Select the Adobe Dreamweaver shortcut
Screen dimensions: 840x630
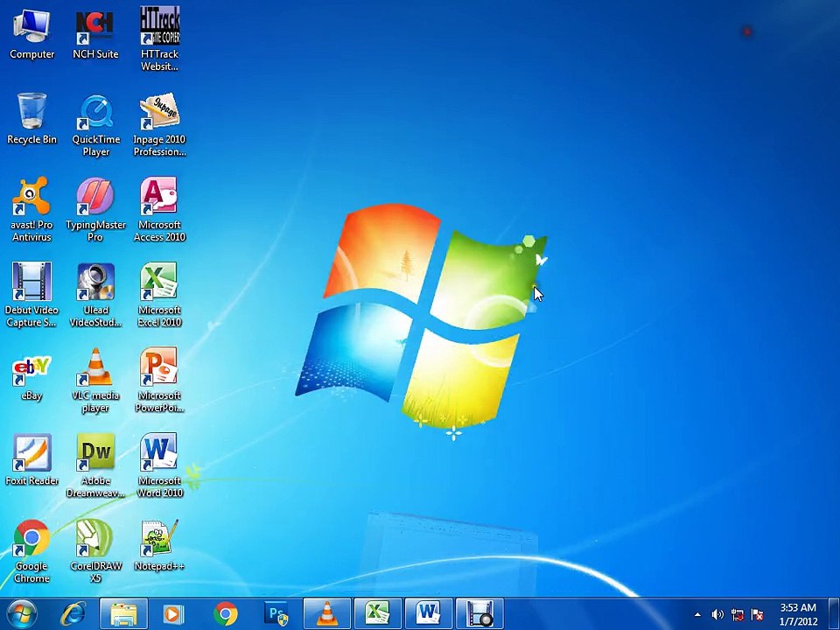click(95, 465)
